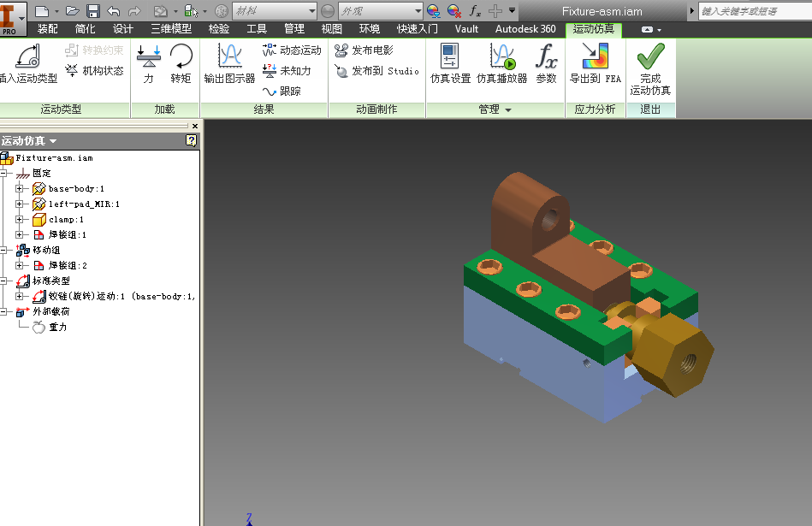
Task: Expand the 焊接组:1 tree node
Action: click(x=19, y=234)
